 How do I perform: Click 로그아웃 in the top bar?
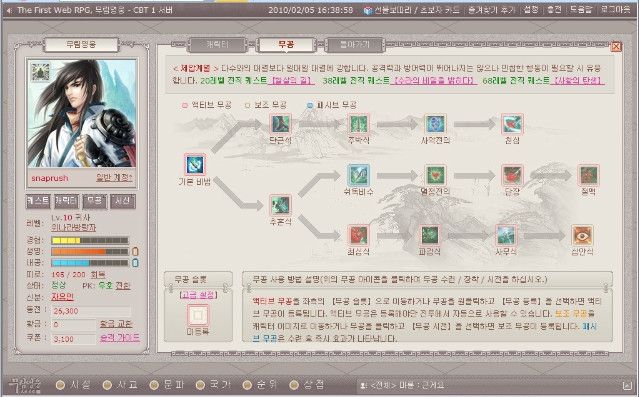(616, 10)
